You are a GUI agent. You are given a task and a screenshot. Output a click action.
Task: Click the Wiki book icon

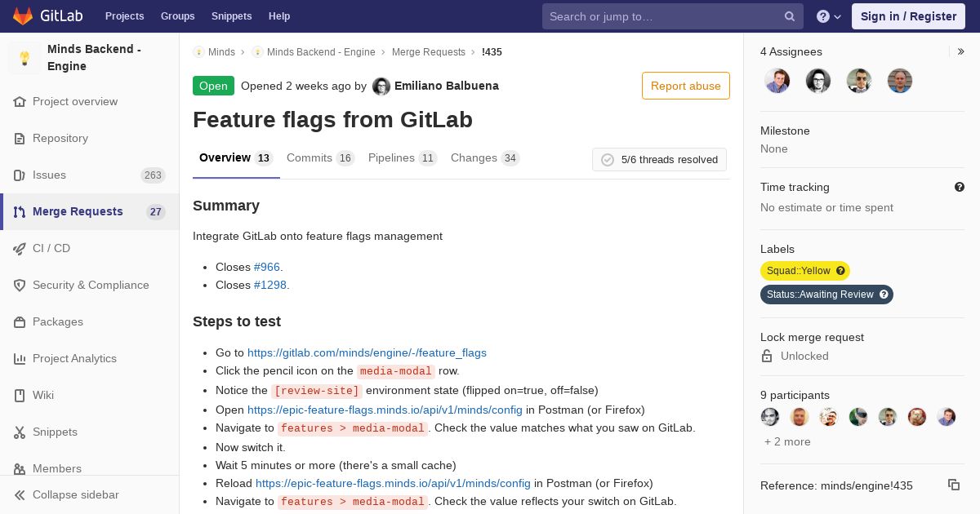(20, 395)
